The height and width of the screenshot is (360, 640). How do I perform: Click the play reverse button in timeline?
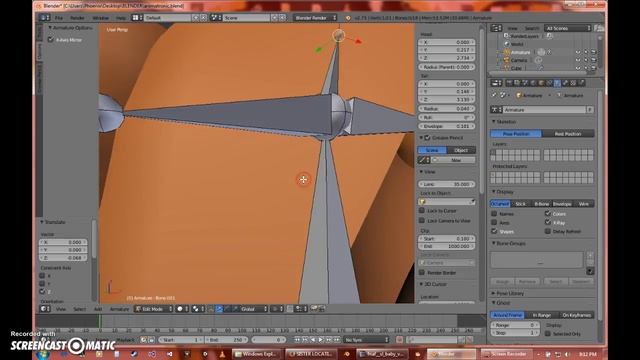(x=313, y=340)
